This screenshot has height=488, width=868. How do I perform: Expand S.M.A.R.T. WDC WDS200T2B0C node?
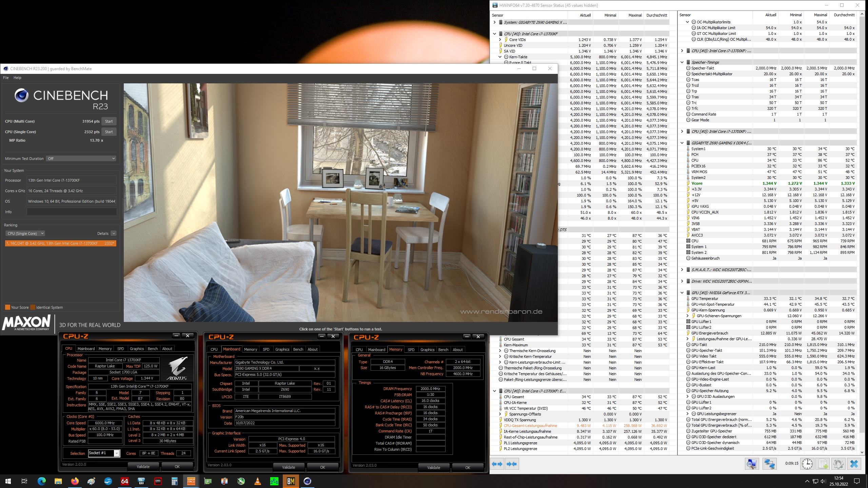[x=682, y=270]
